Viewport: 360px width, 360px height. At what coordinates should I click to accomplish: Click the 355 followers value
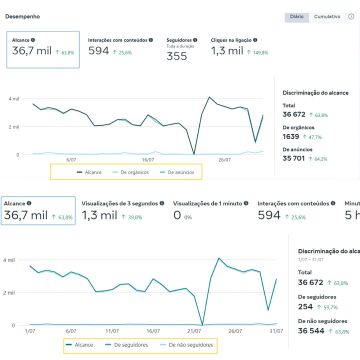pos(177,56)
